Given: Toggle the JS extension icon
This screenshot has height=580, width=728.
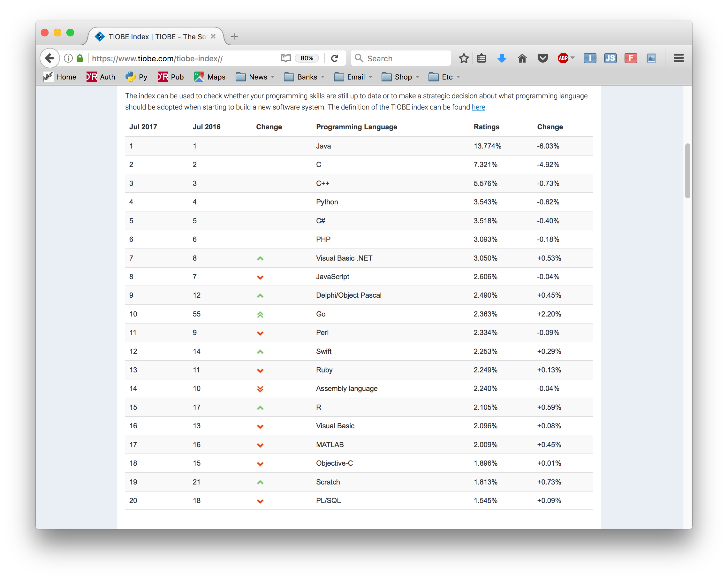Looking at the screenshot, I should pyautogui.click(x=610, y=58).
